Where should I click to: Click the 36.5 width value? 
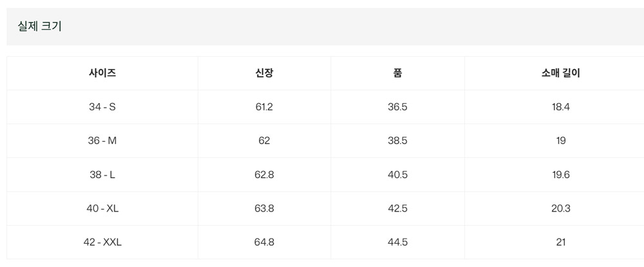pyautogui.click(x=397, y=107)
